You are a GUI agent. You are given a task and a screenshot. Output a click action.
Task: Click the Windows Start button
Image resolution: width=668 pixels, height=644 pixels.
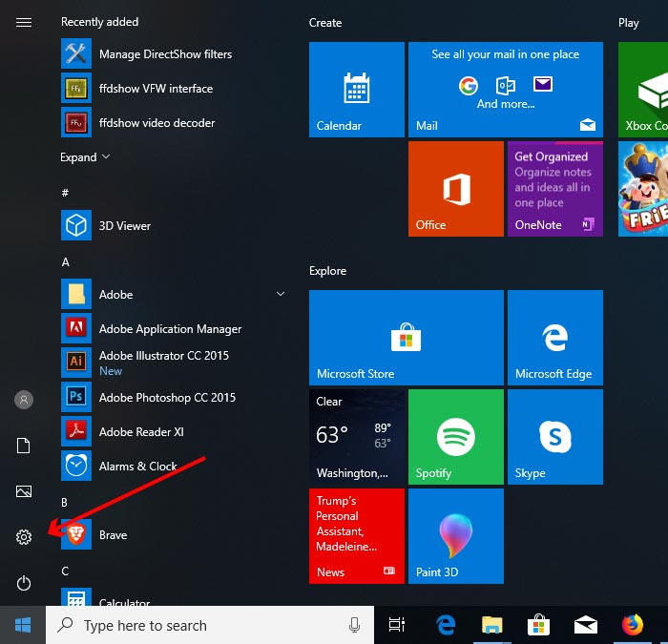tap(23, 625)
